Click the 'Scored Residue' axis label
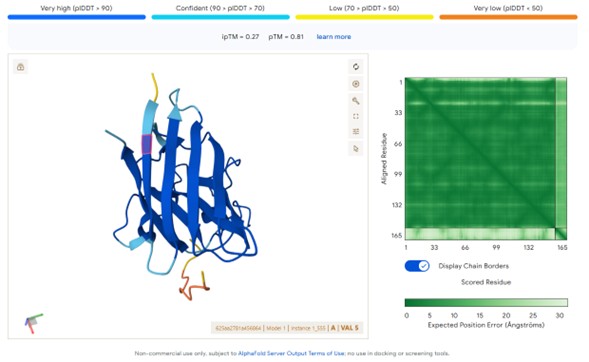The height and width of the screenshot is (362, 589). pyautogui.click(x=486, y=282)
